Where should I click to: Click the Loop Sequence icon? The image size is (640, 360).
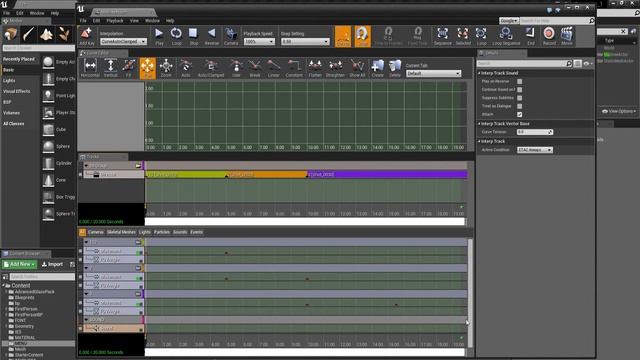[506, 36]
